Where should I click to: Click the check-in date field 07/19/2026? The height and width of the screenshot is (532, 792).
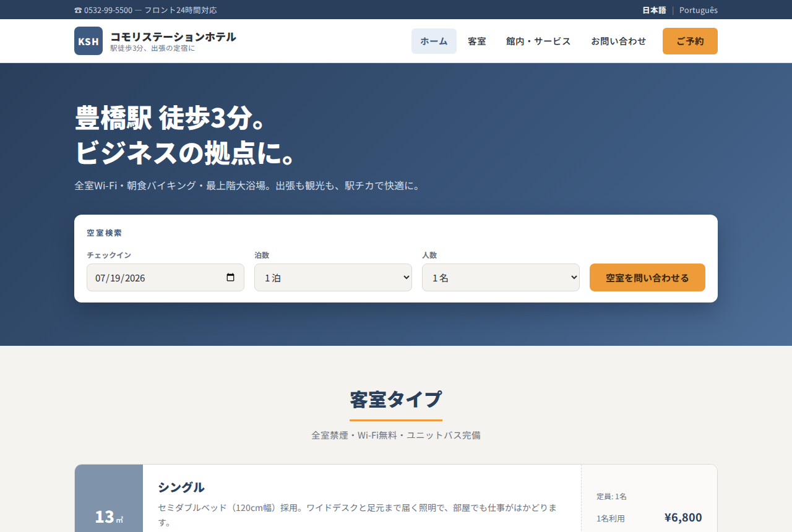pos(165,278)
